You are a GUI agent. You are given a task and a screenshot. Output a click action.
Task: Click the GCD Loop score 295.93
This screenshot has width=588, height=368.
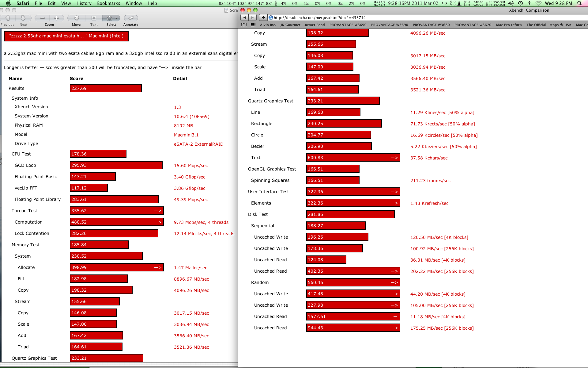coord(116,165)
